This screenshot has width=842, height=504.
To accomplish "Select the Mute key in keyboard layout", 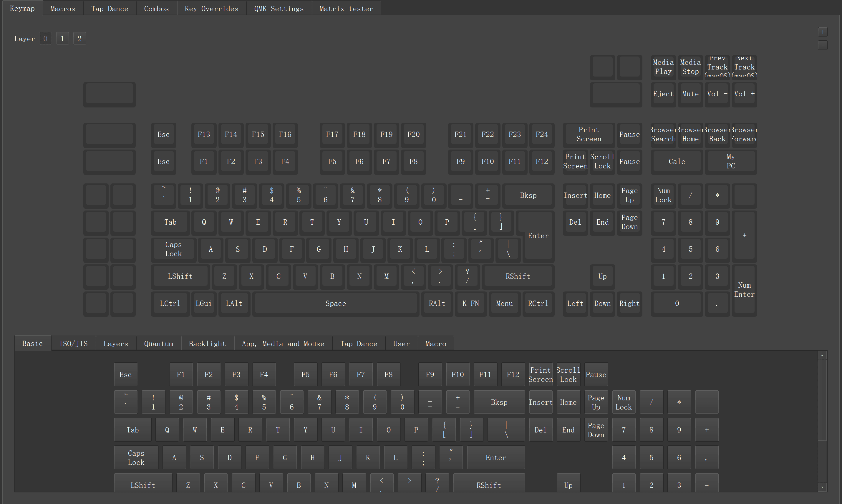I will 690,94.
